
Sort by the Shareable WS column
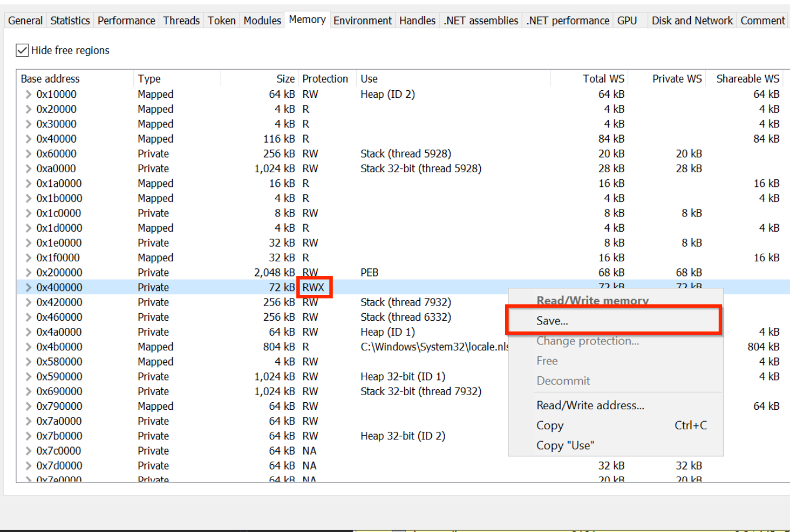click(x=746, y=78)
